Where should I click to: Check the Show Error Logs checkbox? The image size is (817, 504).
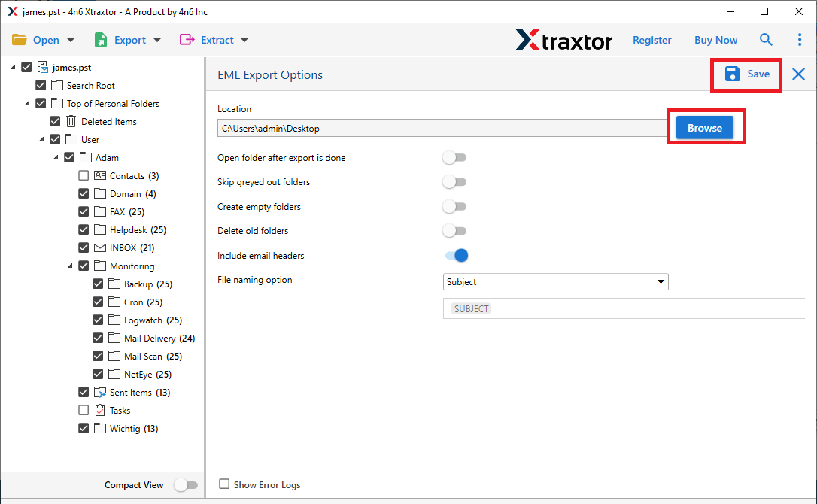(223, 484)
